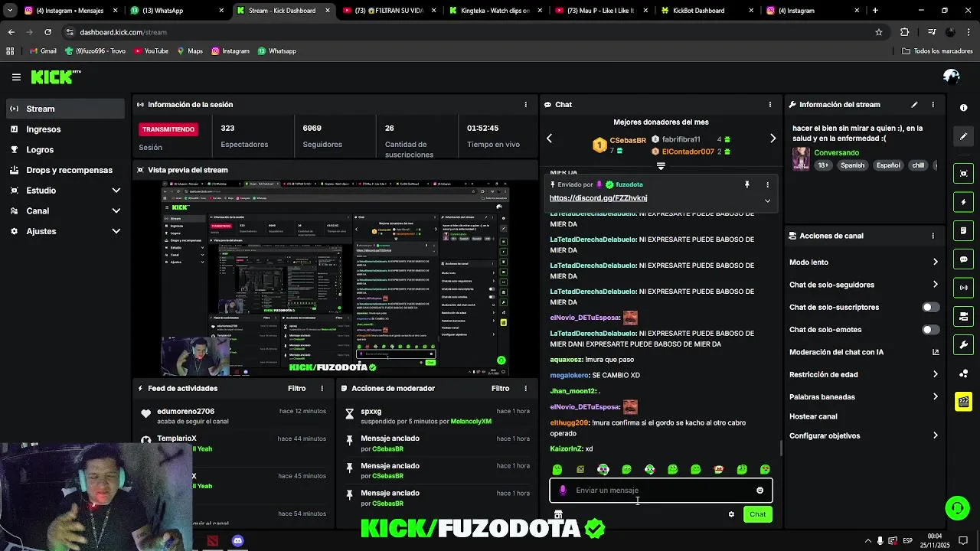The height and width of the screenshot is (551, 980).
Task: Click the green support headset button
Action: click(x=956, y=507)
